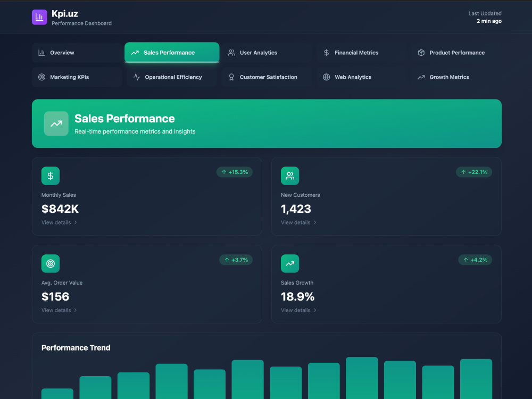Image resolution: width=532 pixels, height=399 pixels.
Task: Open the Overview tab
Action: (77, 53)
